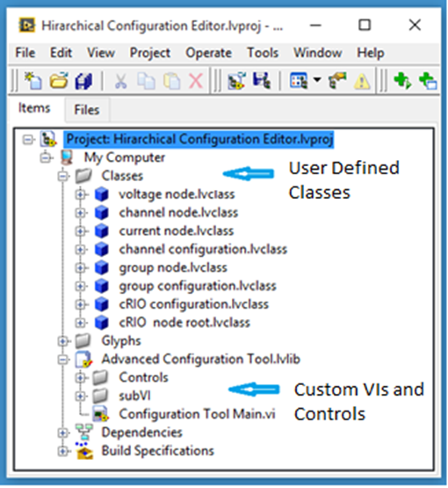Expand channel node.lvclass

coord(81,213)
